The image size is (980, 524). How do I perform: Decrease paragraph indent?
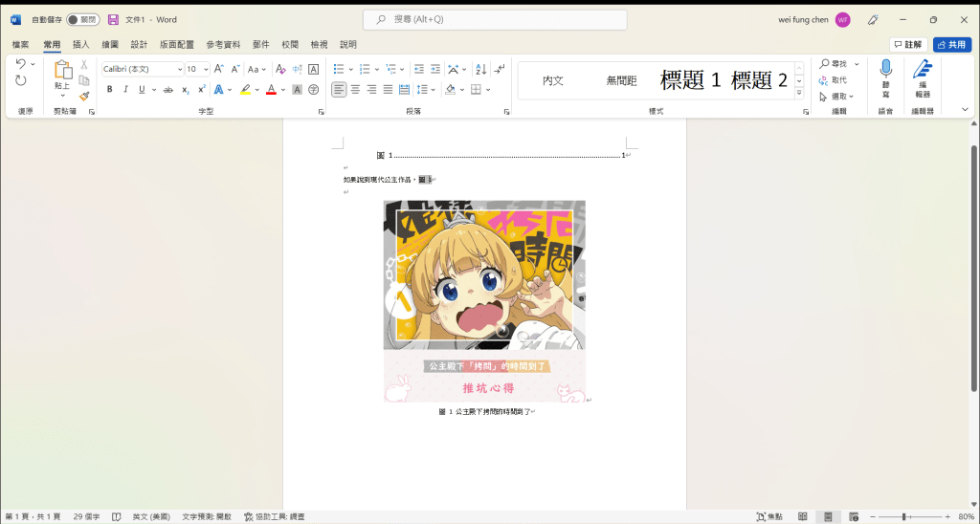pos(419,69)
